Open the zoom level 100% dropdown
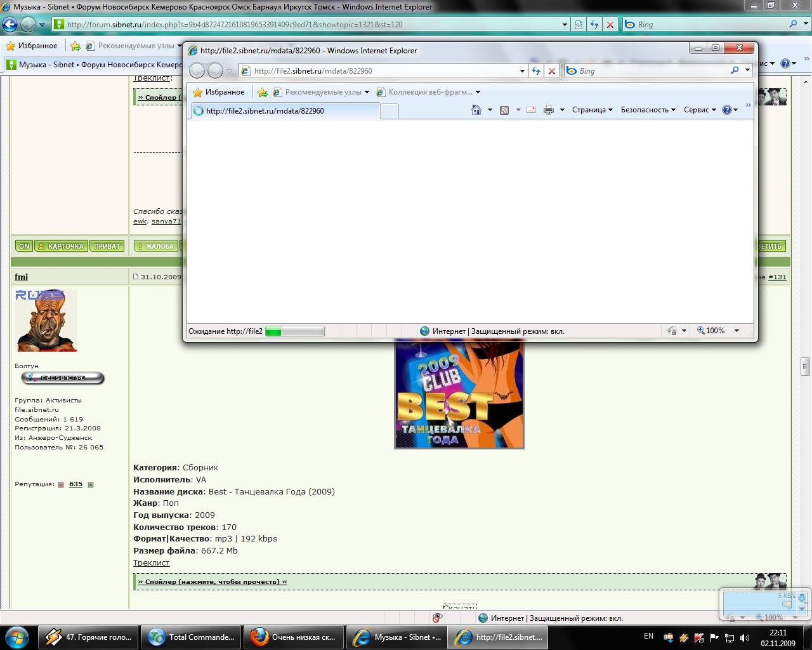 (x=737, y=331)
